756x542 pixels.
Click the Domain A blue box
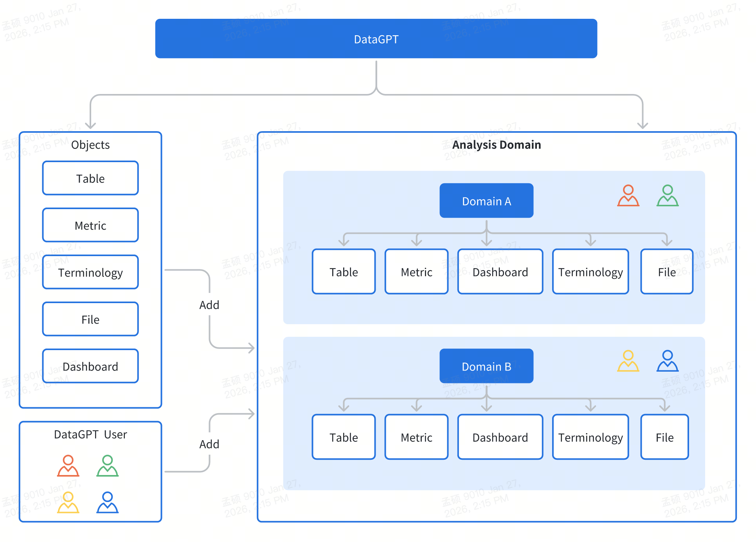(486, 201)
